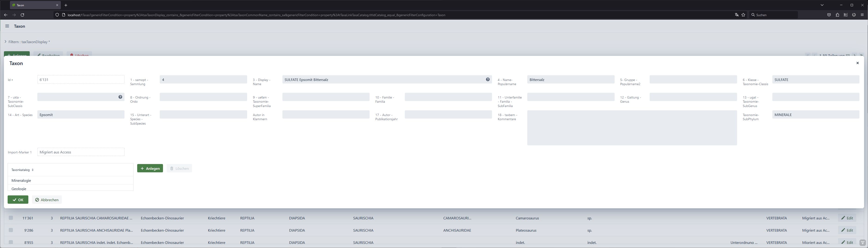Click Abbrechen to cancel editing
Viewport: 868px width, 248px height.
(x=47, y=200)
